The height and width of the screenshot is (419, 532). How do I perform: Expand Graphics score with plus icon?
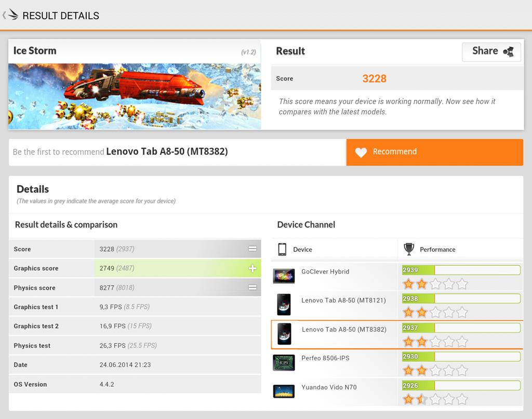[252, 268]
